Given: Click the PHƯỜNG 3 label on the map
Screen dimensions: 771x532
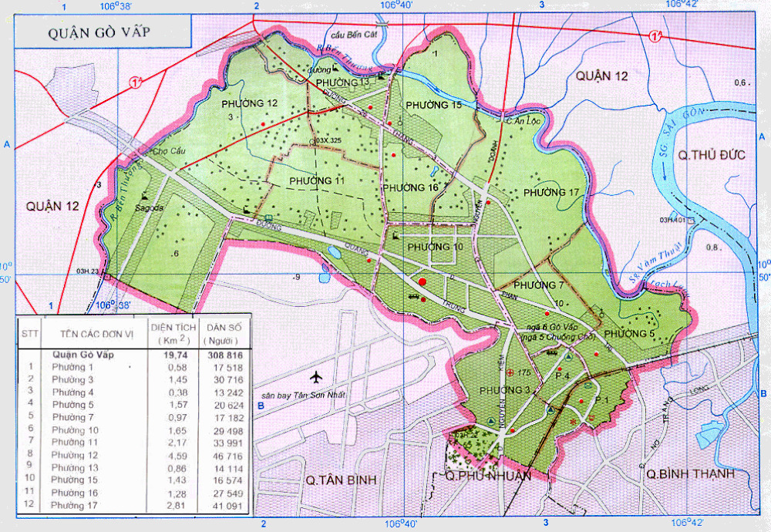Looking at the screenshot, I should pos(505,390).
